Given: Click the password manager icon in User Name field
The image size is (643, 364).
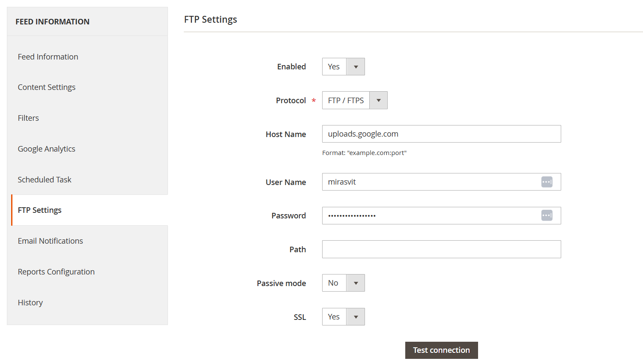Looking at the screenshot, I should pyautogui.click(x=547, y=182).
